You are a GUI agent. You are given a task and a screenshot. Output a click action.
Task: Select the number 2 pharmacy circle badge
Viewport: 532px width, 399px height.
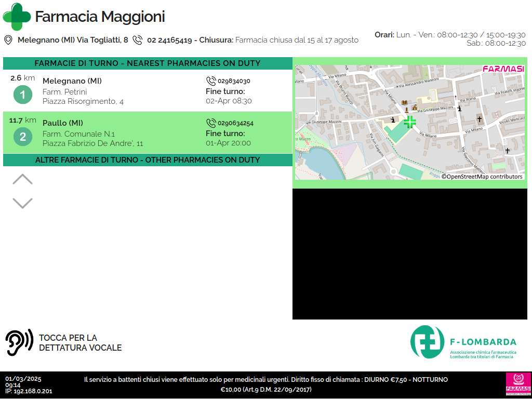pyautogui.click(x=23, y=137)
